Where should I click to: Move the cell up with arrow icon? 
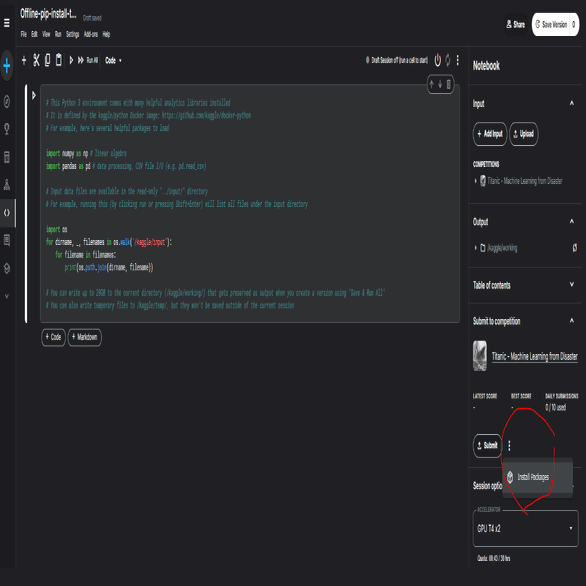pos(431,84)
